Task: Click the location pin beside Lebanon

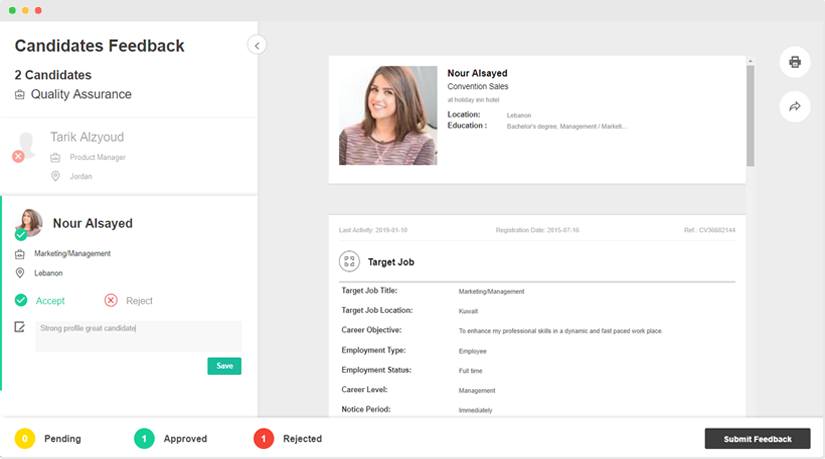Action: (19, 273)
